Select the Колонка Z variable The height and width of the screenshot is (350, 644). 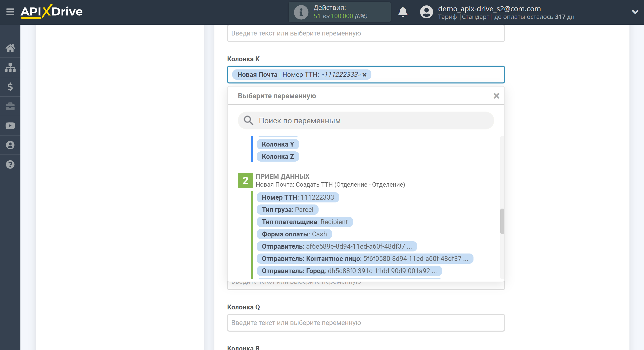[278, 156]
